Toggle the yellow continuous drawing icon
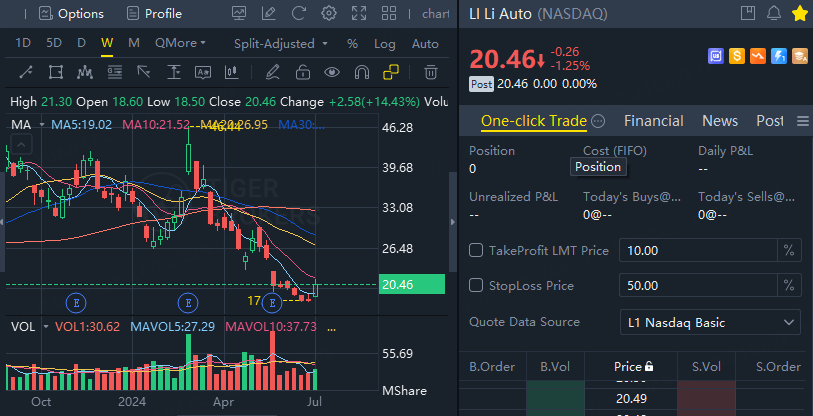 (x=391, y=73)
